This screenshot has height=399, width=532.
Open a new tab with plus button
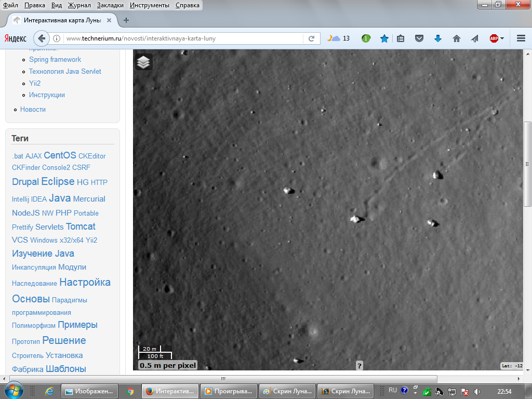[126, 20]
